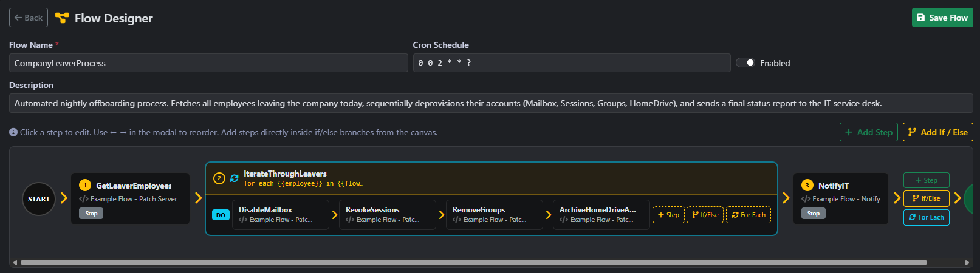This screenshot has height=273, width=980.
Task: Click 'Example Flow - Notify' text
Action: (846, 199)
